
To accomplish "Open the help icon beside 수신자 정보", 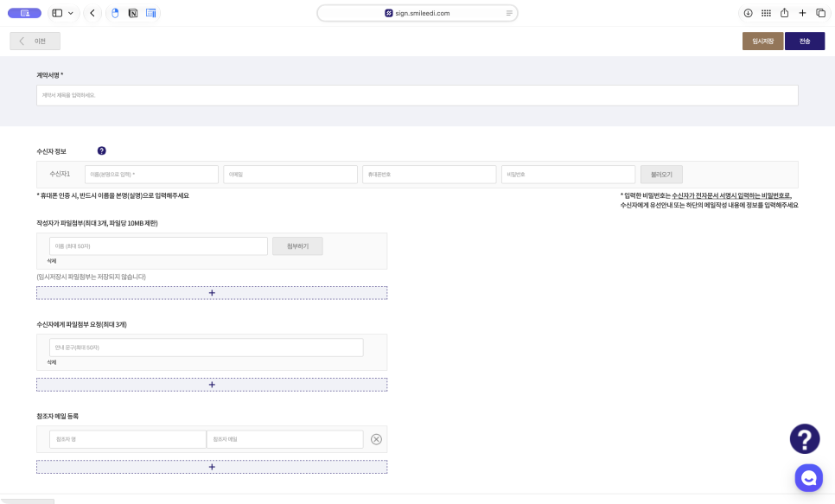I will click(x=102, y=150).
